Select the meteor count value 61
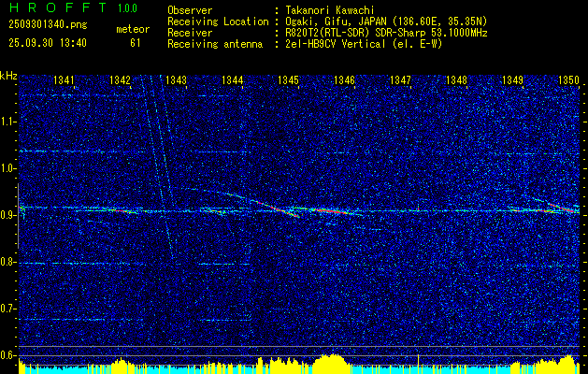588x374 pixels. click(x=136, y=43)
